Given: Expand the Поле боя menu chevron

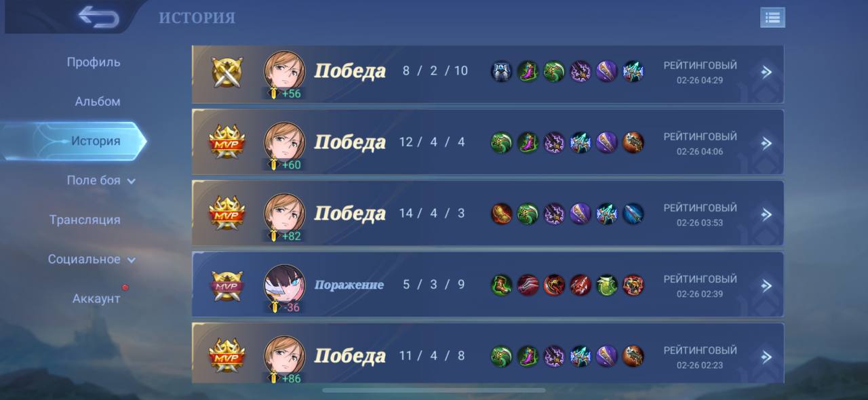Looking at the screenshot, I should [x=132, y=181].
